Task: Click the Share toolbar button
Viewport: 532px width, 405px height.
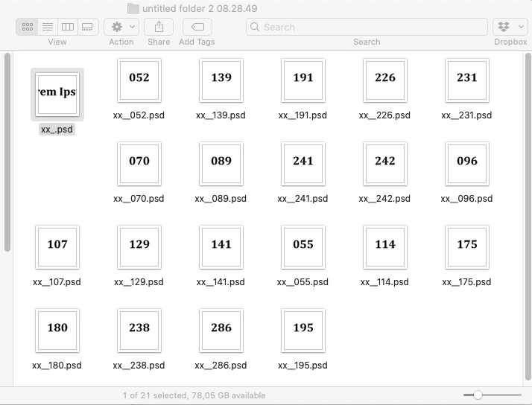Action: tap(159, 27)
